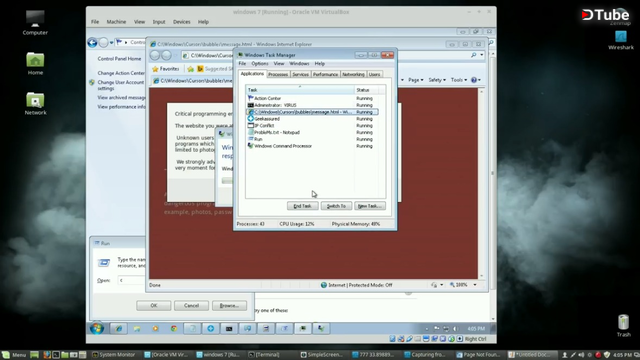Open VirtualBox Input menu
This screenshot has height=360, width=640.
(159, 22)
